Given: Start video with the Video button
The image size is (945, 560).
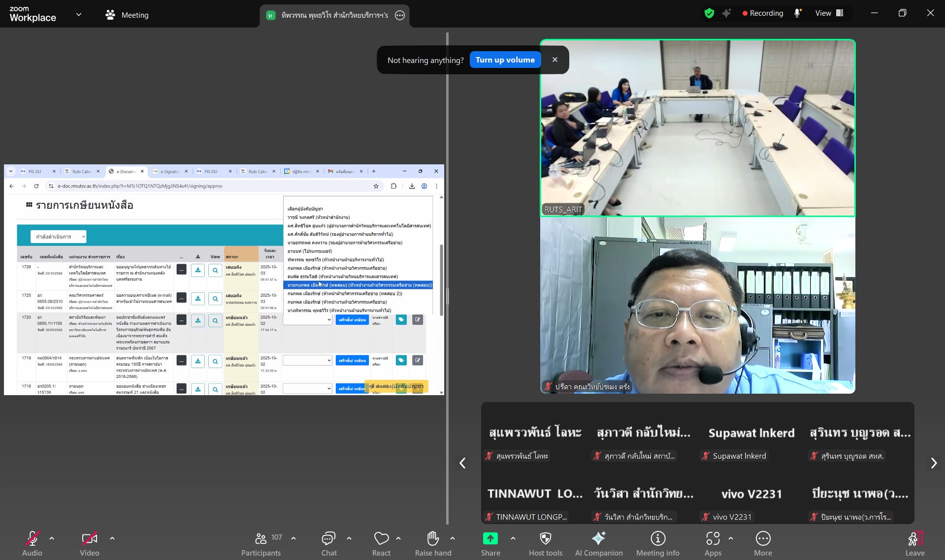Looking at the screenshot, I should [89, 539].
